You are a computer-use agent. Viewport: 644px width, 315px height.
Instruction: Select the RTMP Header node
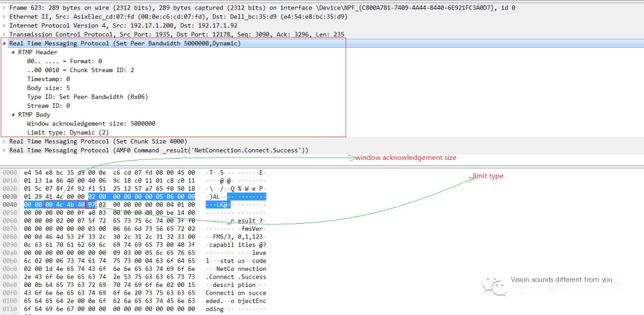point(38,52)
